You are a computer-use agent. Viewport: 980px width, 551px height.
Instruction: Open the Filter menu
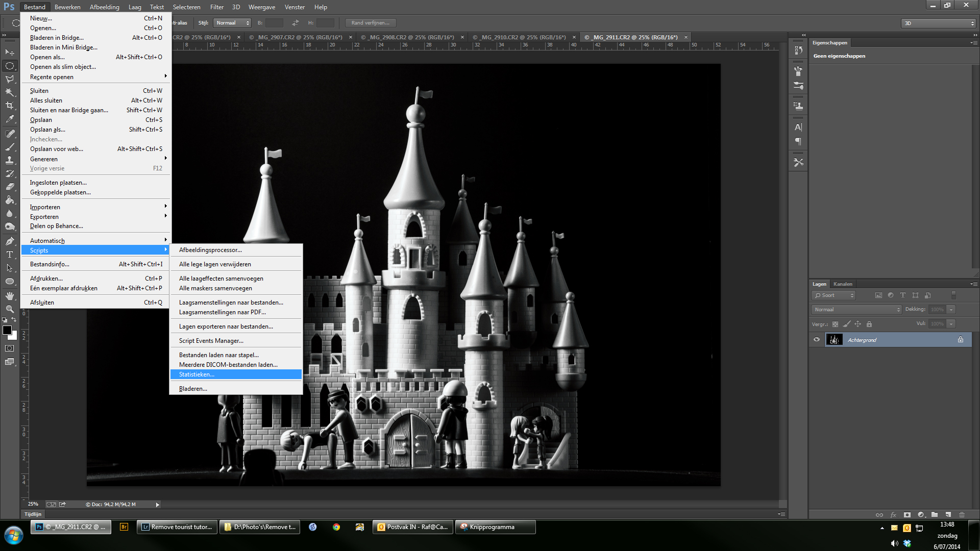point(217,7)
